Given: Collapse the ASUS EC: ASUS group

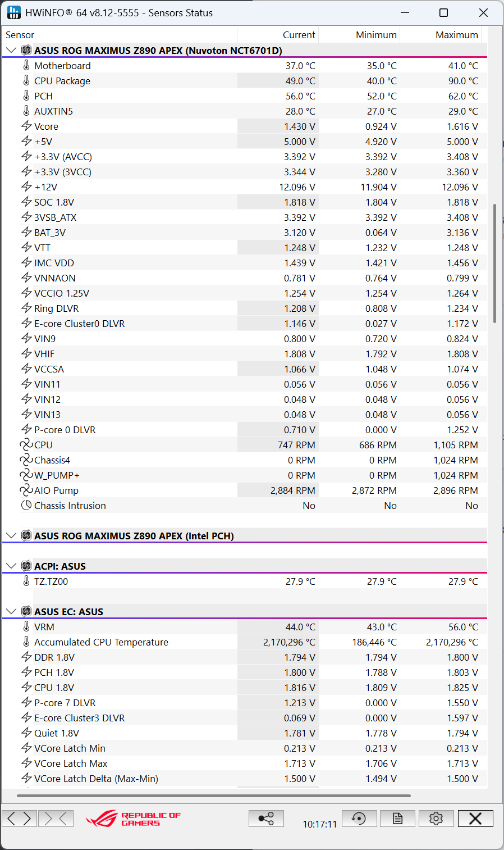Looking at the screenshot, I should 11,612.
